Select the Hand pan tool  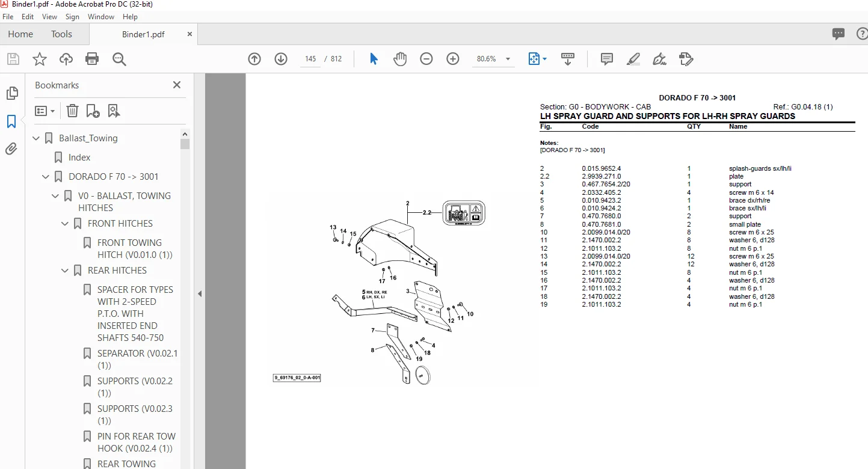click(400, 59)
